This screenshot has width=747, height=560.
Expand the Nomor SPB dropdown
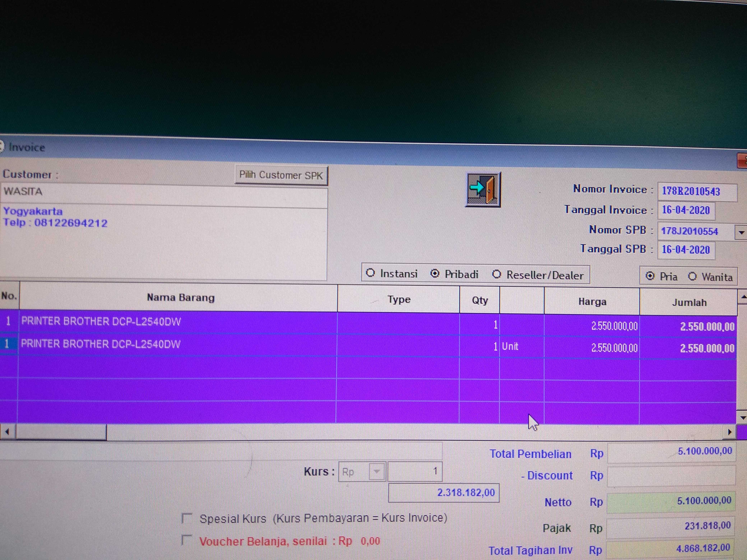[741, 232]
